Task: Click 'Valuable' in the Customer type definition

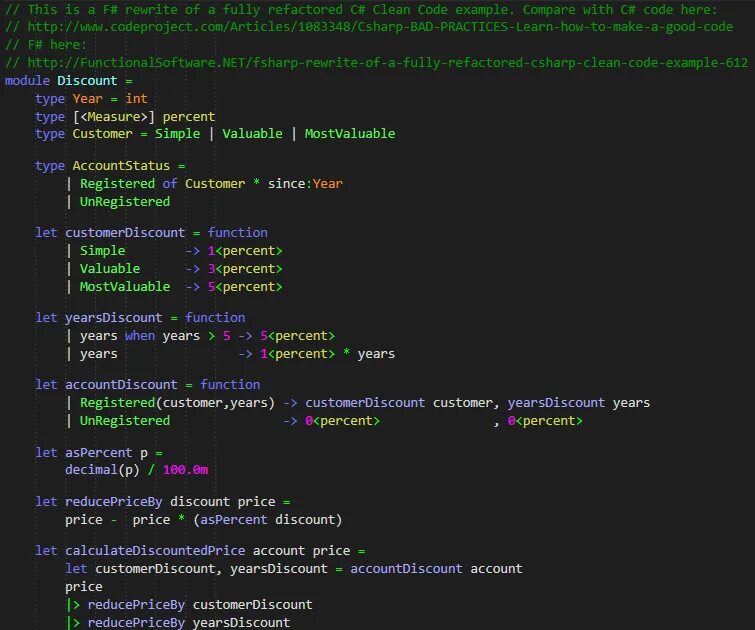Action: (252, 134)
